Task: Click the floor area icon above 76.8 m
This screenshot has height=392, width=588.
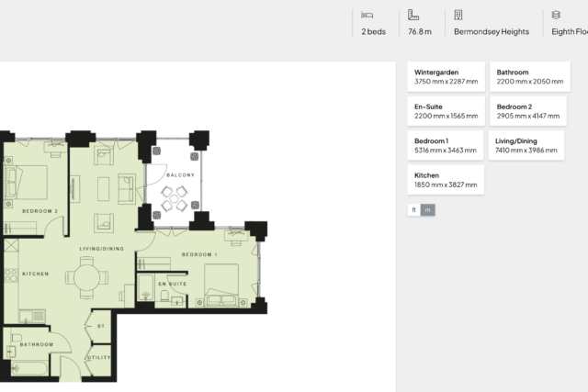Action: 413,15
